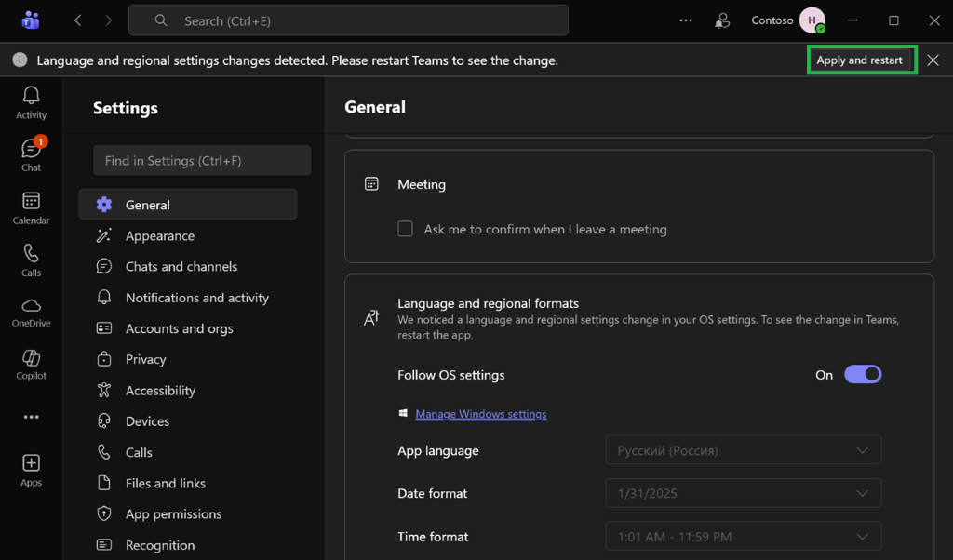Click the banner info icon
953x560 pixels.
(x=20, y=60)
